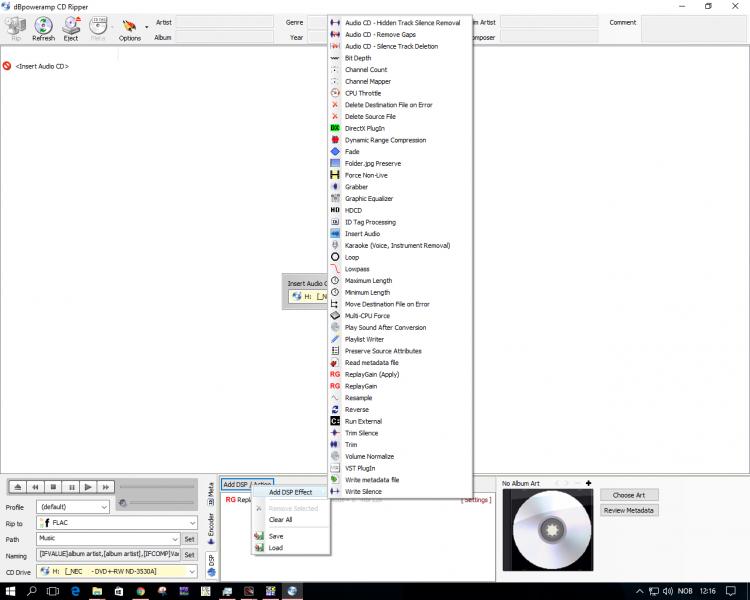Open Windows Start menu

(9, 591)
